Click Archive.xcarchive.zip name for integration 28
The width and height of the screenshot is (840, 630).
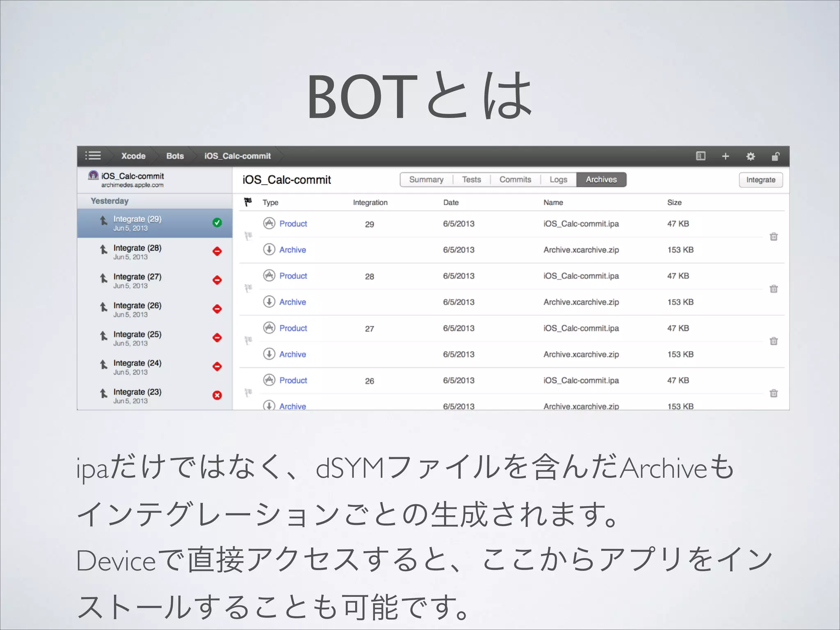tap(581, 302)
